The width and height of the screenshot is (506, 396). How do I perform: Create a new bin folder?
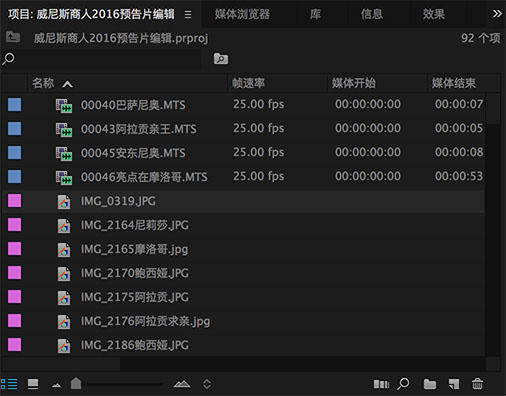pos(430,384)
